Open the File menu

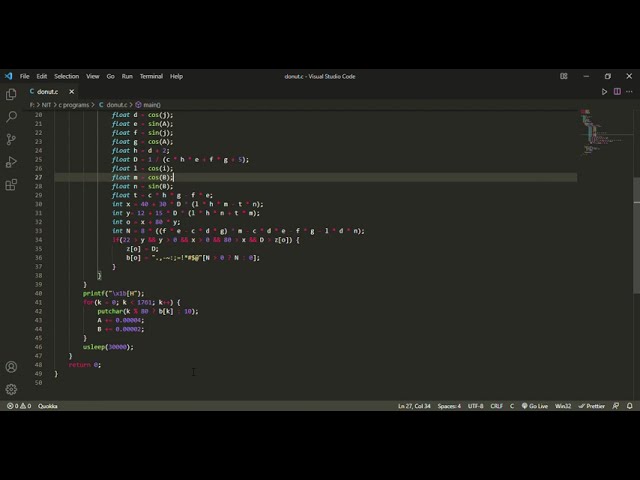tap(24, 76)
